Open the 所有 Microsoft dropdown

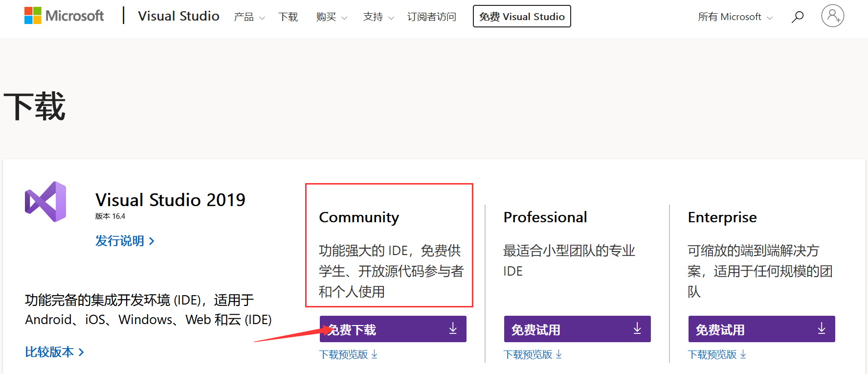tap(735, 17)
